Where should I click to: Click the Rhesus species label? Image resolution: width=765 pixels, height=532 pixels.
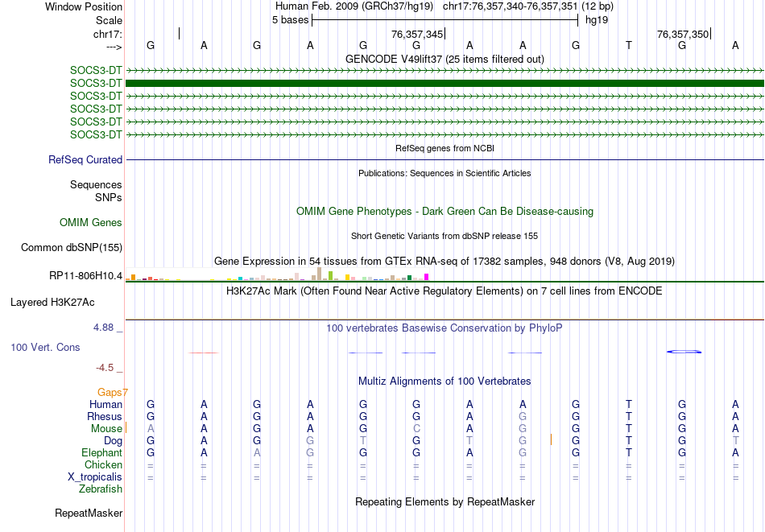pos(105,417)
